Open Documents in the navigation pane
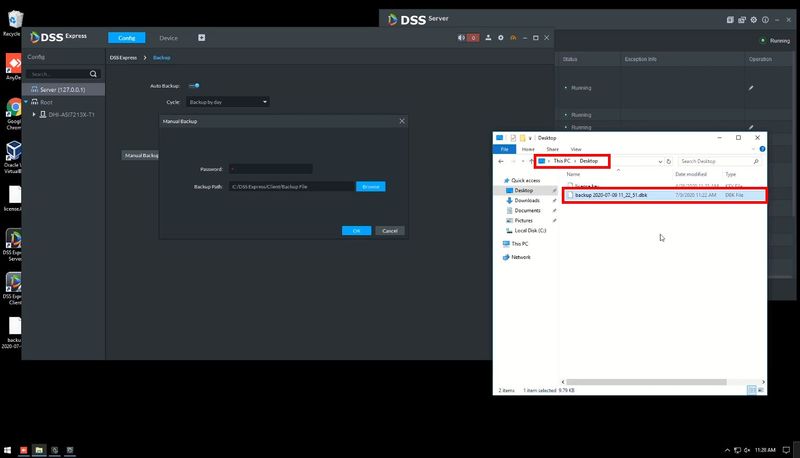This screenshot has height=458, width=800. pos(527,210)
